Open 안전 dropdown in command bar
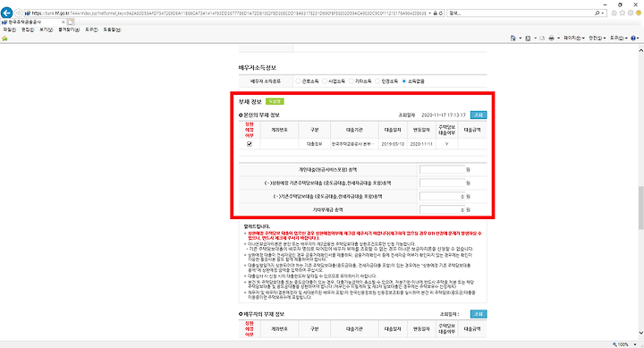Screen dimensions: 644x348 coord(597,38)
